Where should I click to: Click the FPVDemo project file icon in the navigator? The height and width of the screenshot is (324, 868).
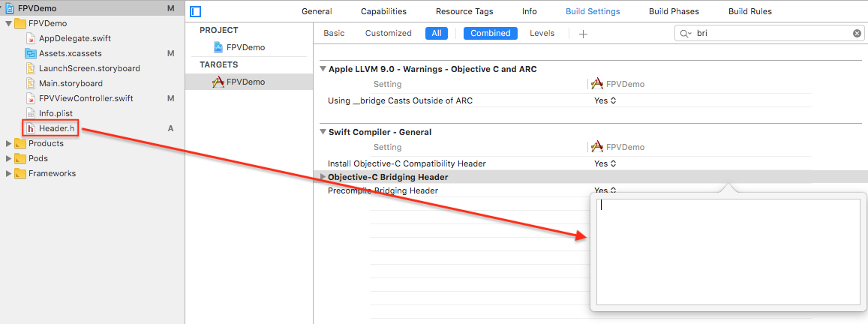(10, 8)
